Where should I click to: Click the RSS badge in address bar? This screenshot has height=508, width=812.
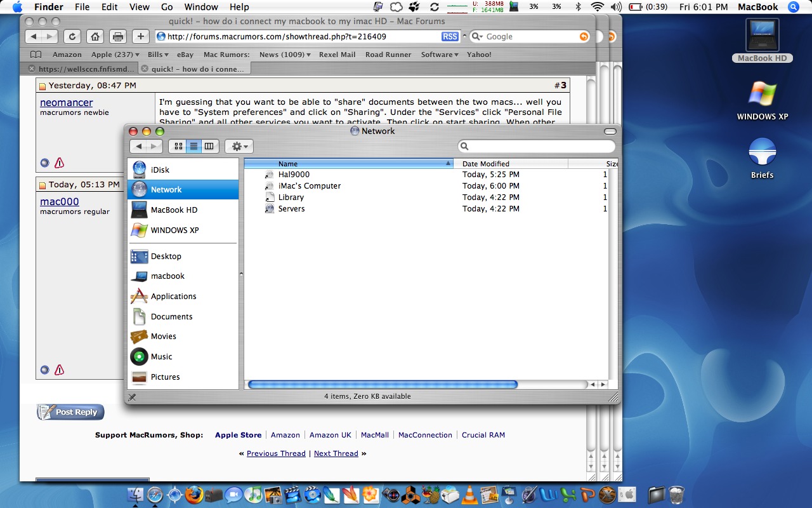[x=450, y=37]
